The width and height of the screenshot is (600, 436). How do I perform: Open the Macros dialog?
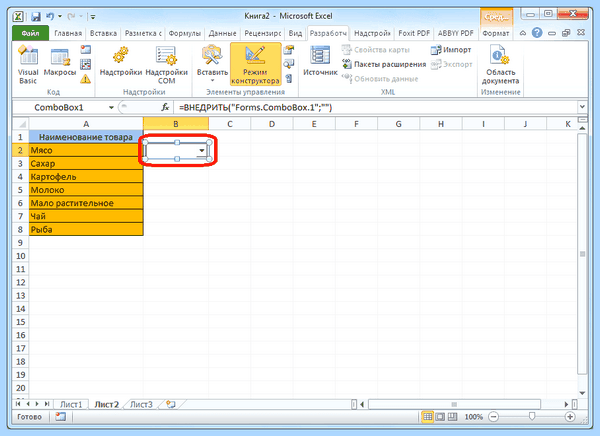(60, 62)
